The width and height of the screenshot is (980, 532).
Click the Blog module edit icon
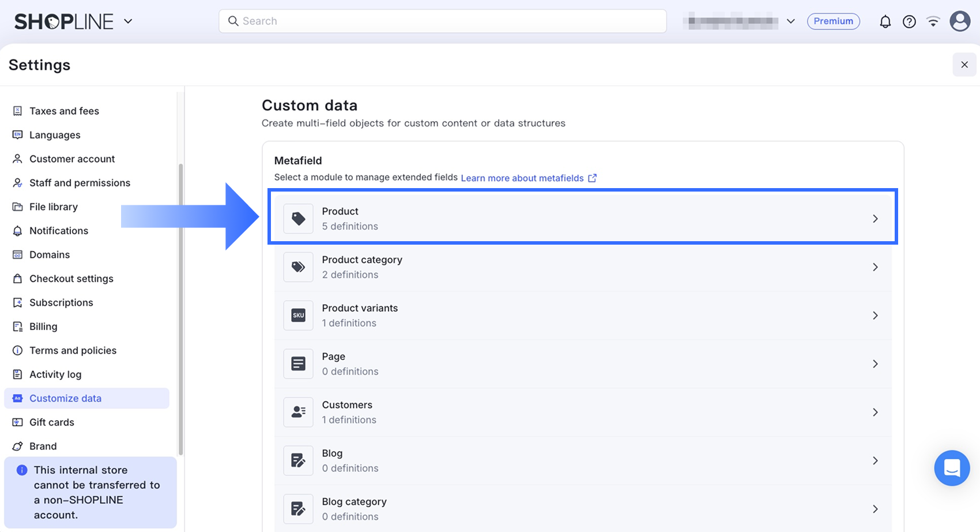298,460
